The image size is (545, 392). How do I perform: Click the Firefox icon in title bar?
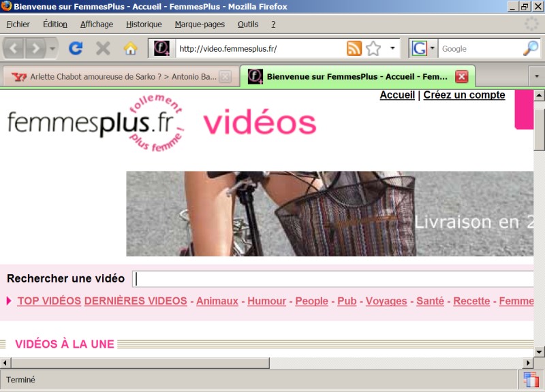point(6,6)
